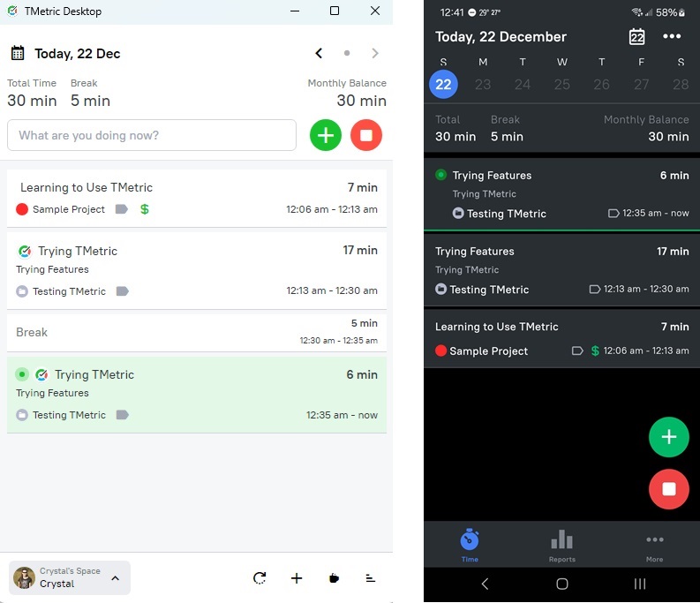
Task: Click Monthly Balance 30 min in Desktop
Action: pyautogui.click(x=347, y=94)
